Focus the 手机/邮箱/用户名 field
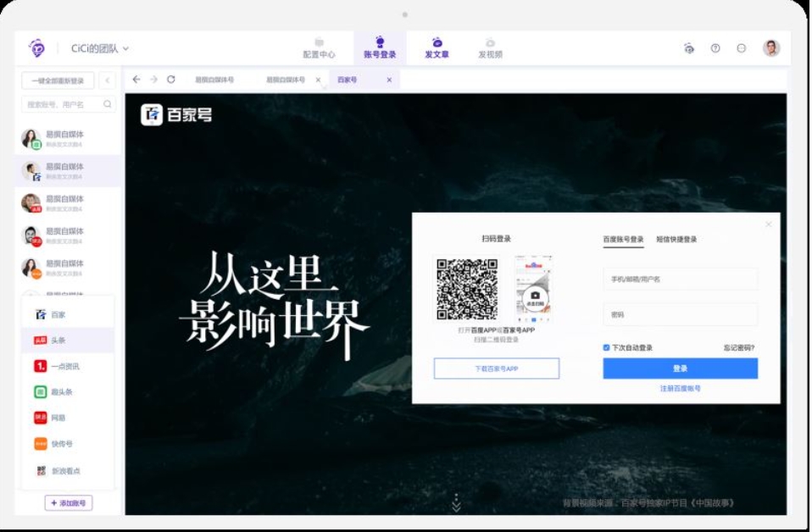Image resolution: width=812 pixels, height=532 pixels. click(x=680, y=279)
